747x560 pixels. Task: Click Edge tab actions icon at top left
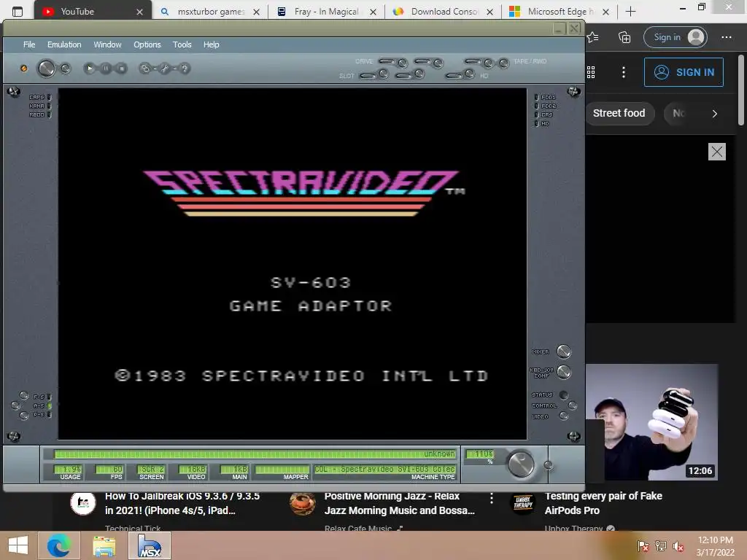(18, 12)
